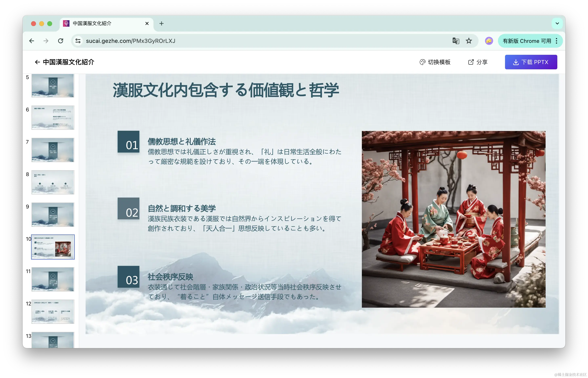The width and height of the screenshot is (588, 378).
Task: Select slide 6 thumbnail
Action: [x=53, y=118]
